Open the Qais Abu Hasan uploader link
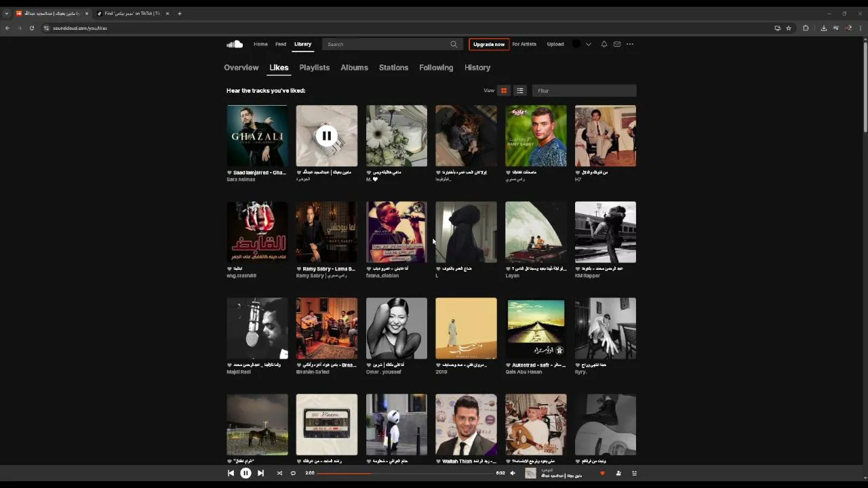Screen dimensions: 868x488 524,372
